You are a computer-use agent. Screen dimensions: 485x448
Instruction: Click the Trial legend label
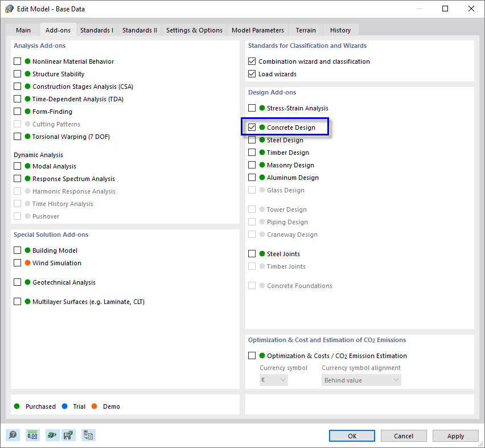[79, 406]
